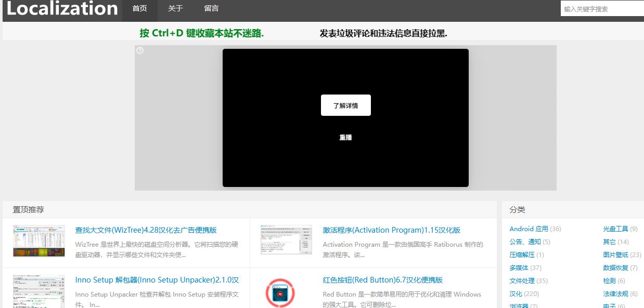Go to the 首页 navigation tab
Image resolution: width=644 pixels, height=308 pixels.
140,9
